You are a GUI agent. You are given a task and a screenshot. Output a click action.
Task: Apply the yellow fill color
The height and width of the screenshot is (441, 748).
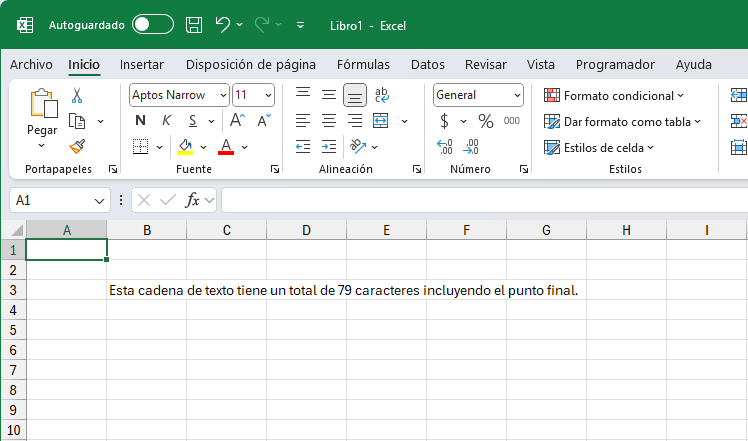tap(185, 147)
